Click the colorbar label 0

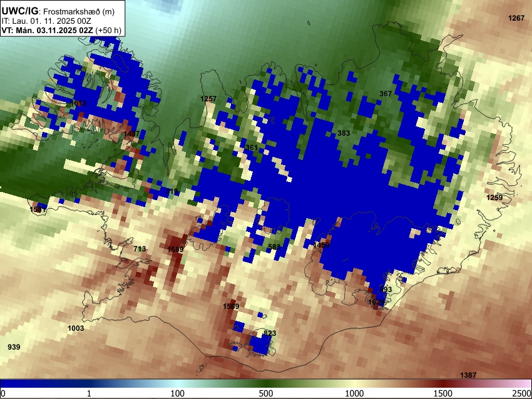click(3, 393)
